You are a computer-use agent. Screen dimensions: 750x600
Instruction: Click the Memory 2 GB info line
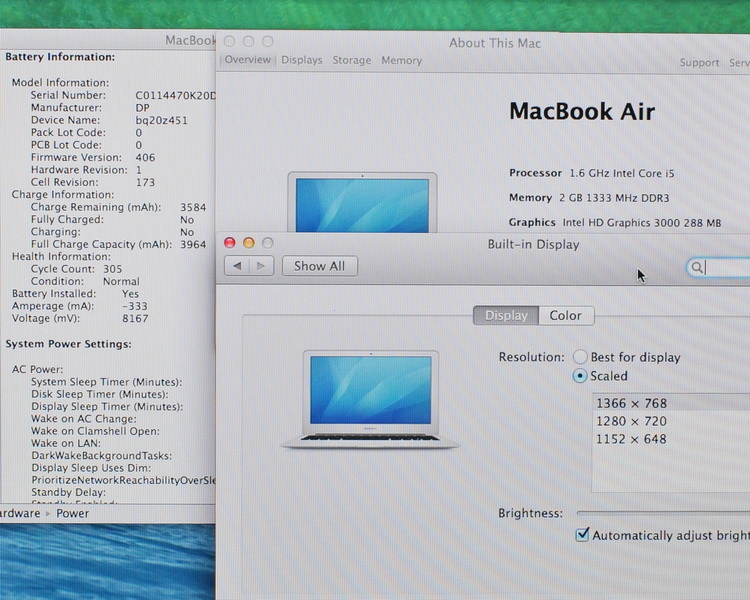tap(589, 198)
